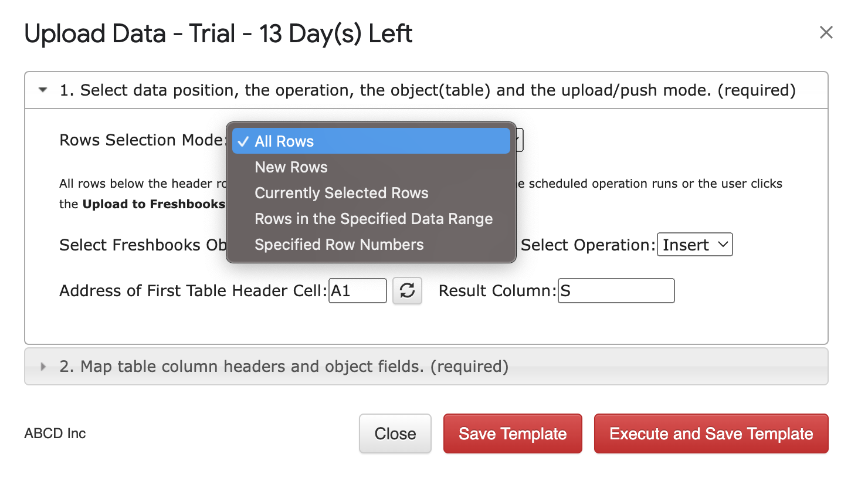Click Execute and Save Template
Image resolution: width=868 pixels, height=481 pixels.
(711, 433)
